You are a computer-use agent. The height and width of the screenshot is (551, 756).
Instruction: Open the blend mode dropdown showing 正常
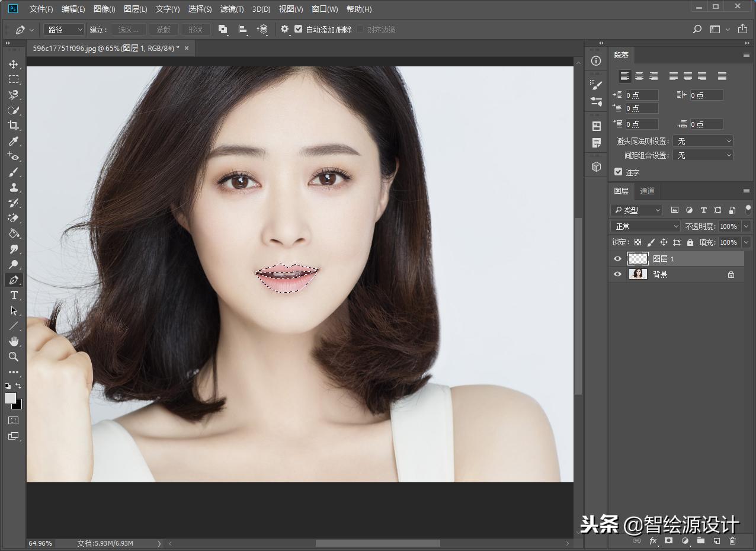tap(645, 226)
